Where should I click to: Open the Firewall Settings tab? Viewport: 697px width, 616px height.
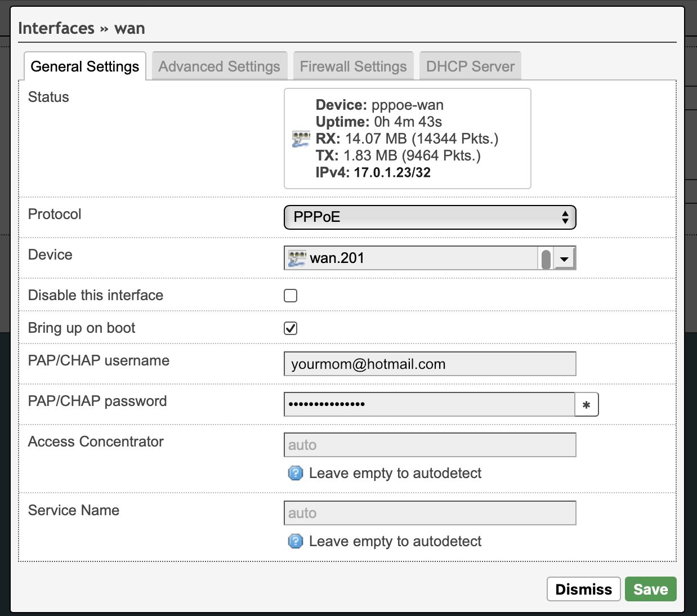tap(354, 66)
